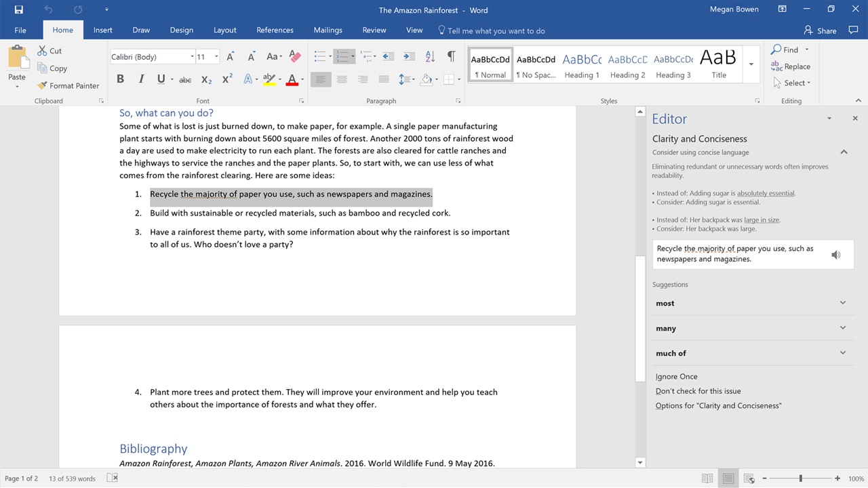
Task: Toggle bold formatting
Action: click(x=120, y=79)
